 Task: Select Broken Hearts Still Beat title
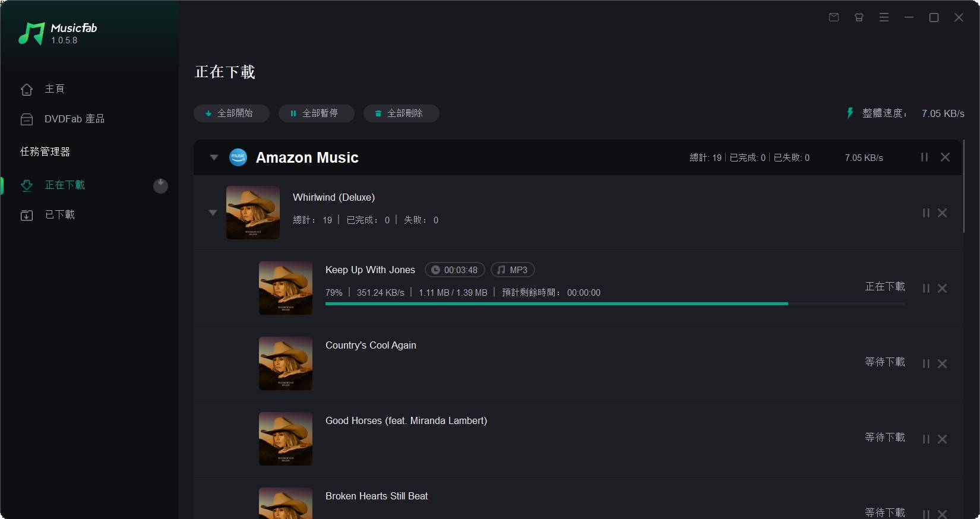[x=377, y=496]
